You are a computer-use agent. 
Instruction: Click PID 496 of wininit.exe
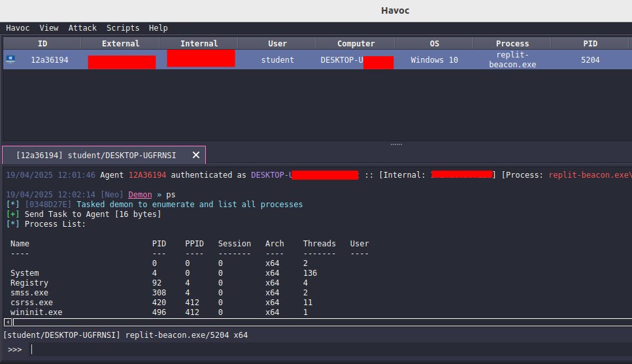(x=159, y=312)
